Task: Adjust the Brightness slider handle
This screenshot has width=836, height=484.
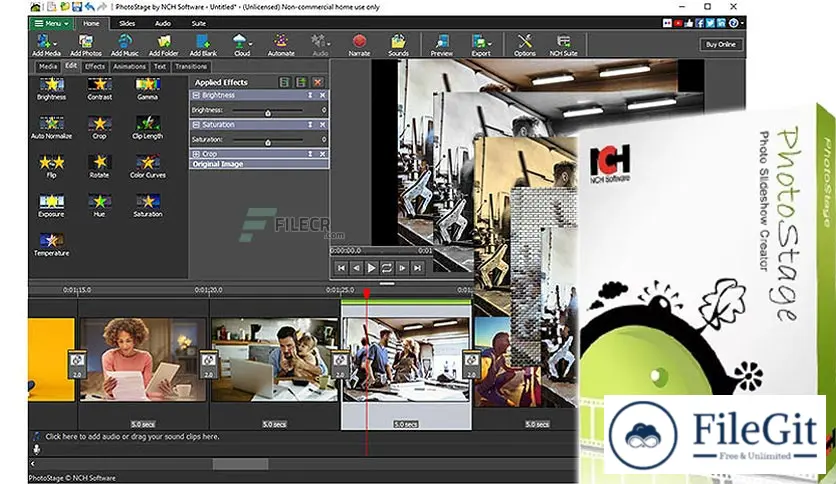Action: (268, 113)
